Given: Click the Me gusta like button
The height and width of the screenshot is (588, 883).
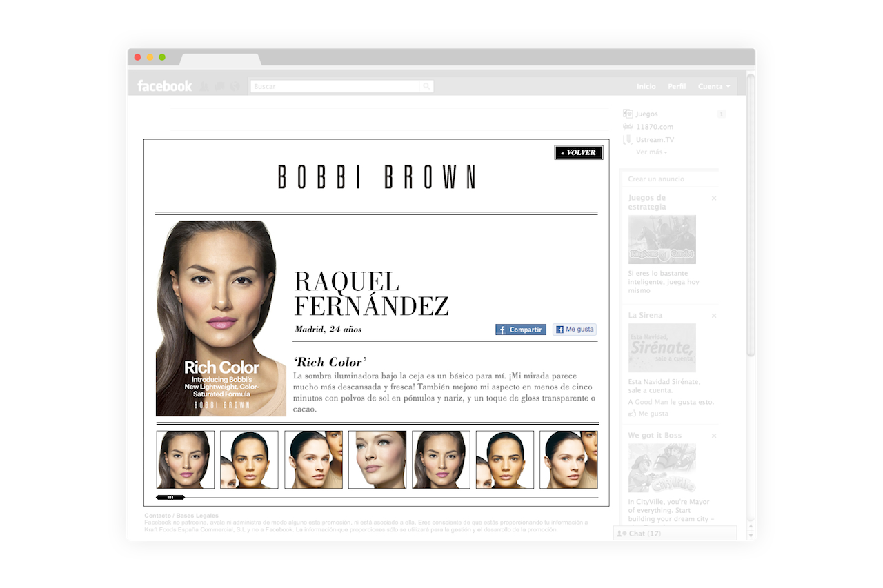Looking at the screenshot, I should click(575, 330).
